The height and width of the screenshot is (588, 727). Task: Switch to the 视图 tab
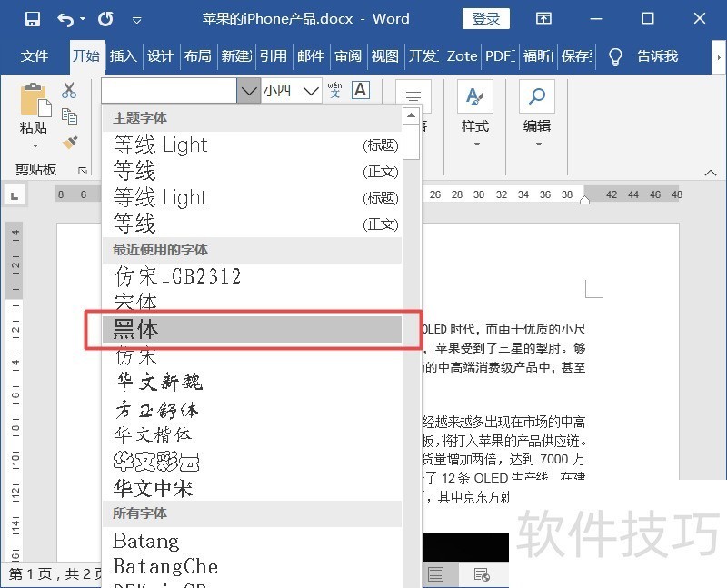[385, 56]
